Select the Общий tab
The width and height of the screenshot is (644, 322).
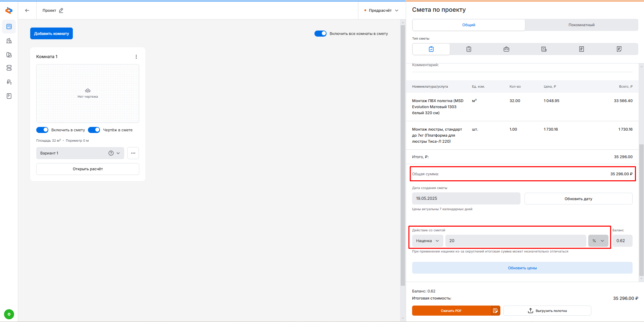point(468,25)
